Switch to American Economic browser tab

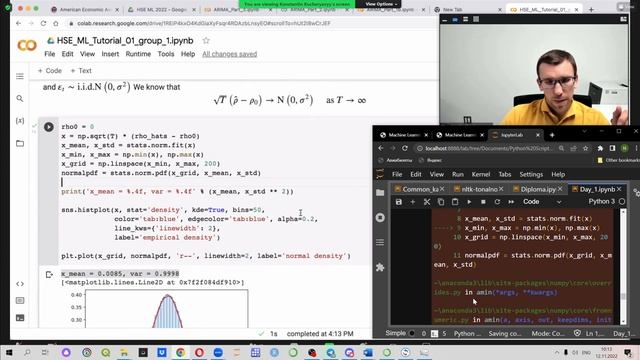[85, 9]
